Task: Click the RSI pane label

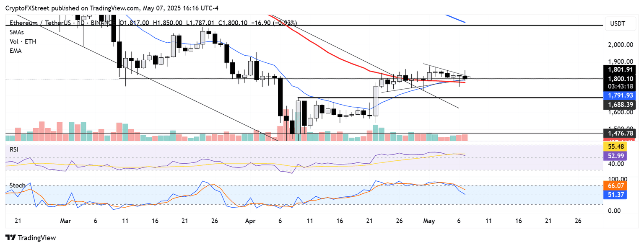Action: click(14, 149)
